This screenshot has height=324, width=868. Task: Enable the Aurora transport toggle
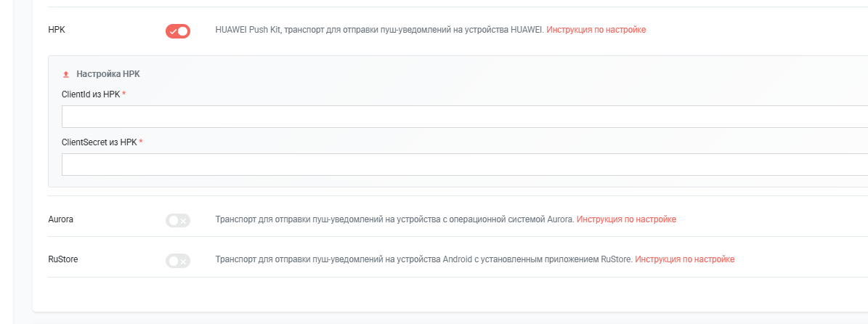[178, 220]
